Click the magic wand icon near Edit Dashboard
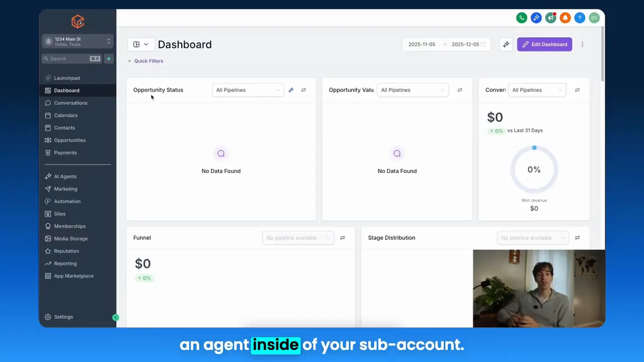Viewport: 644px width, 362px height. click(x=506, y=44)
